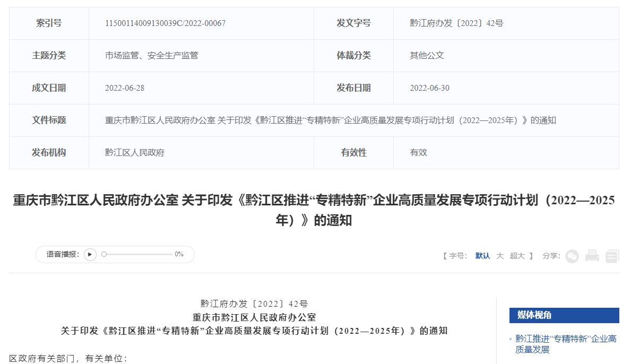Click the print page icon

point(592,256)
